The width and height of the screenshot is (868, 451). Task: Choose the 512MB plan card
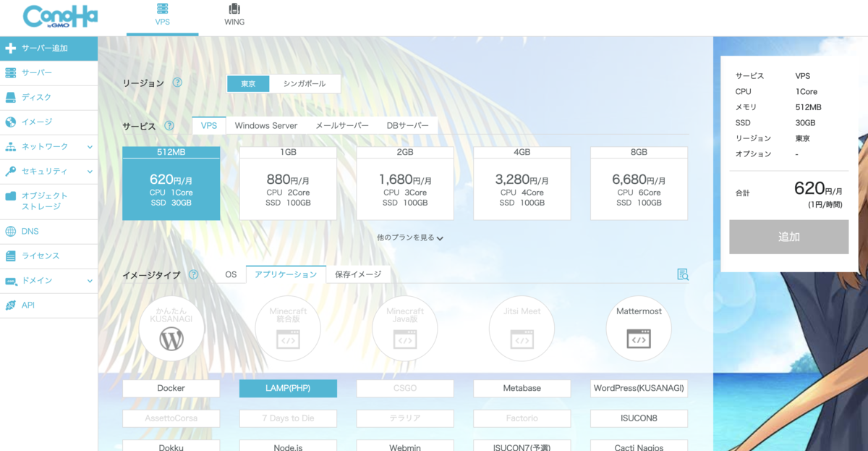171,183
